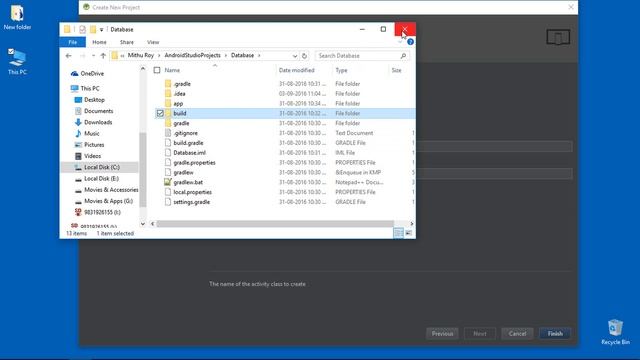Open Customize Quick Access Toolbar dropdown
The width and height of the screenshot is (640, 360).
(101, 29)
